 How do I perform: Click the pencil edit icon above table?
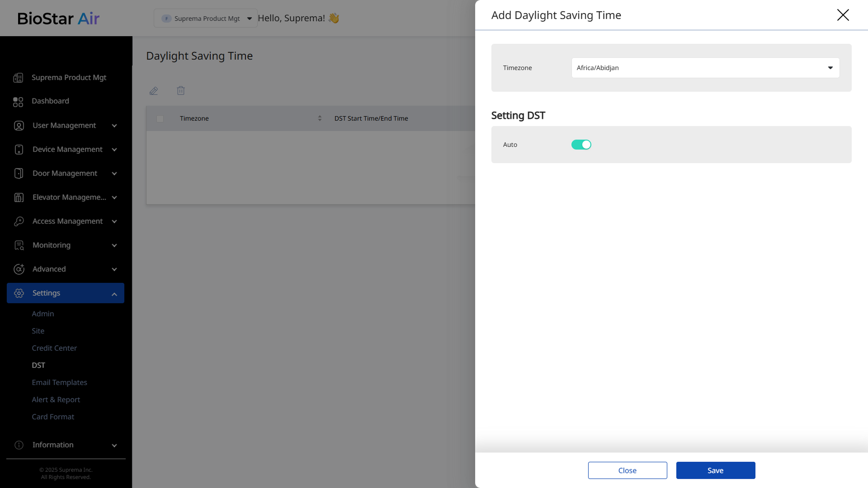(x=154, y=91)
